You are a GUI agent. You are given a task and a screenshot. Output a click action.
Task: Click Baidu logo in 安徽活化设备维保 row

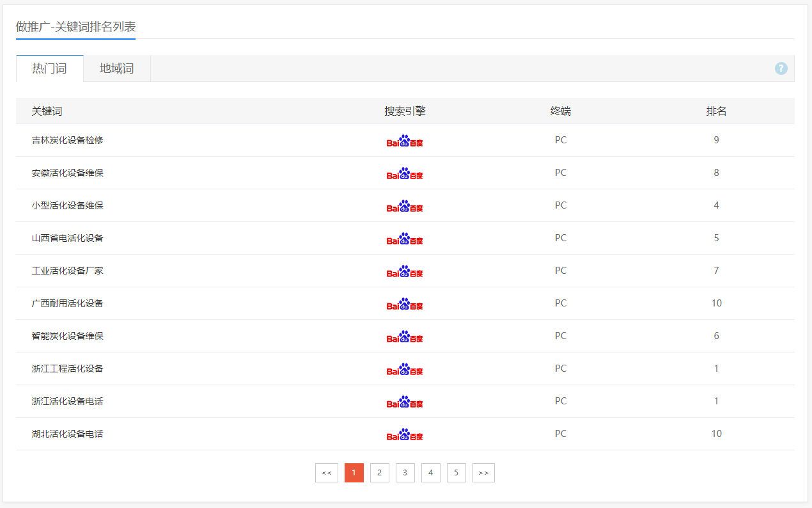(x=405, y=173)
